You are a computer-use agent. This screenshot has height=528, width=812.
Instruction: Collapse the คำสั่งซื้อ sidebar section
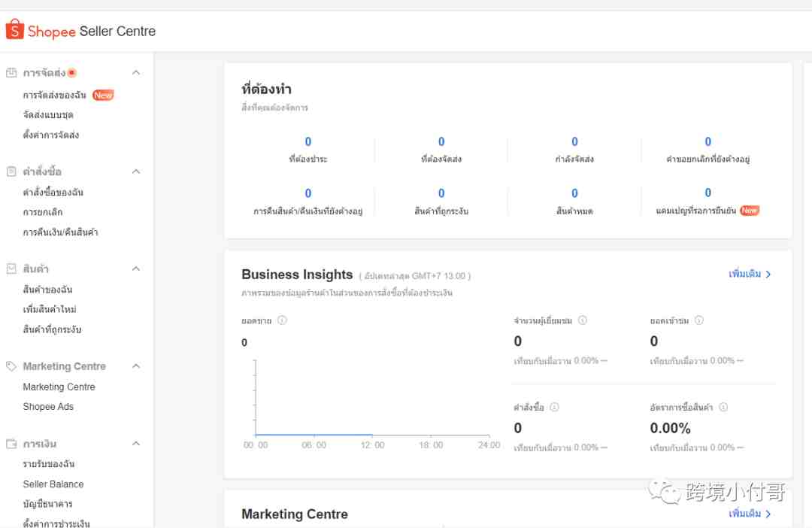coord(136,171)
